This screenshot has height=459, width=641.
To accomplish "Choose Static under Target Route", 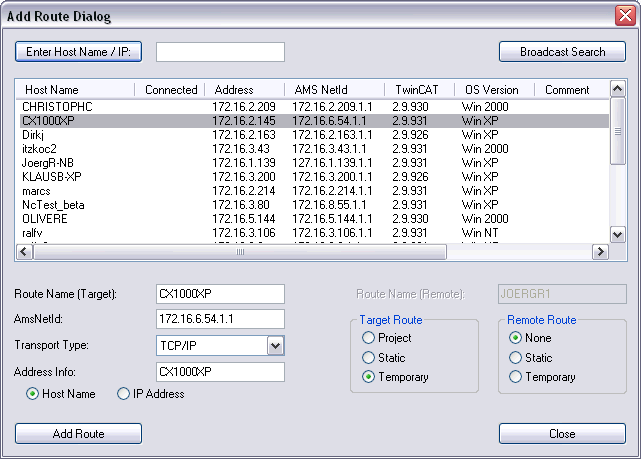I will point(384,358).
